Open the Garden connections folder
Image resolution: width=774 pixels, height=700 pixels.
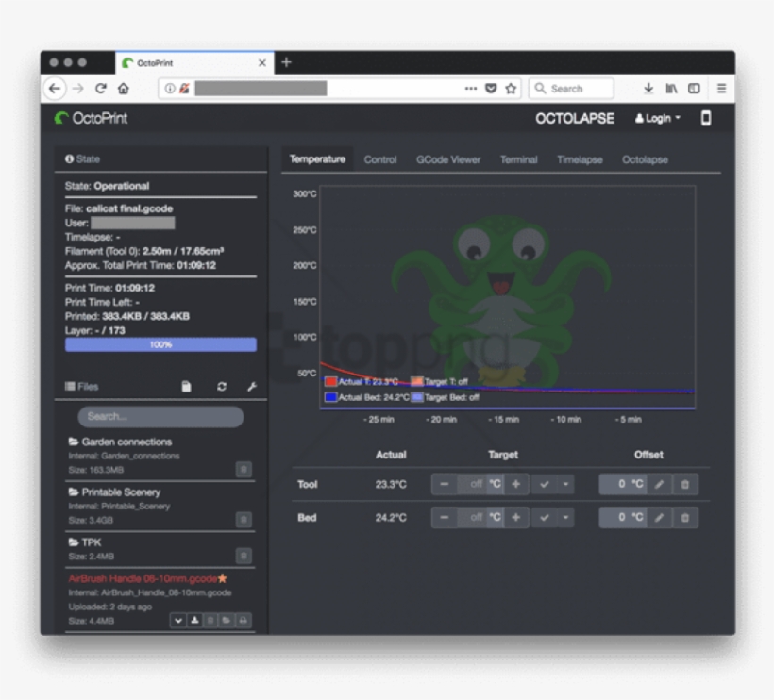pyautogui.click(x=121, y=442)
